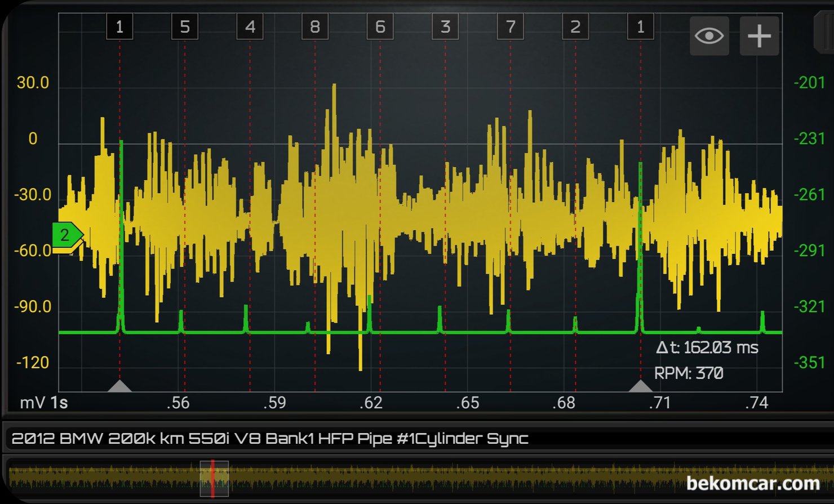Viewport: 834px width, 504px height.
Task: Click the RPM: 370 readout
Action: [689, 373]
